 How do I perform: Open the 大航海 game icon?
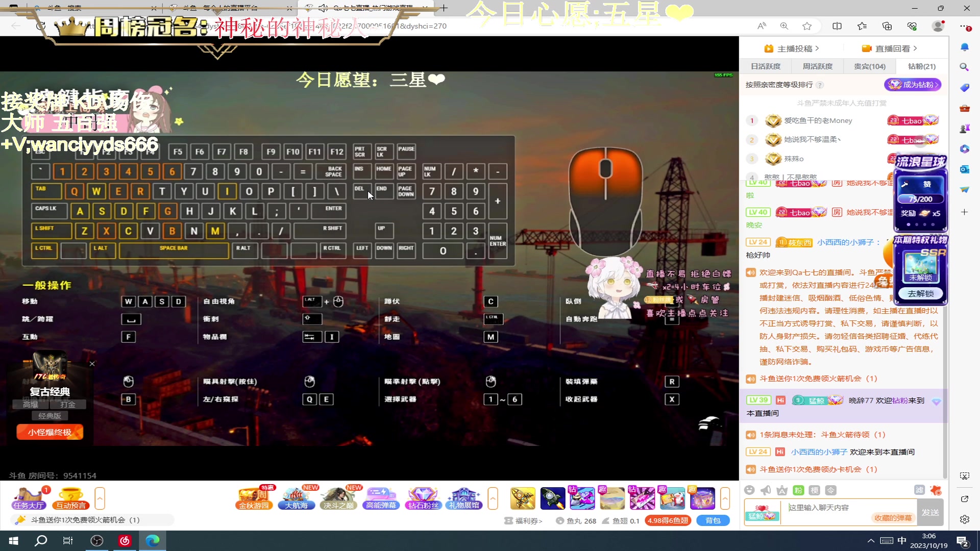tap(296, 498)
